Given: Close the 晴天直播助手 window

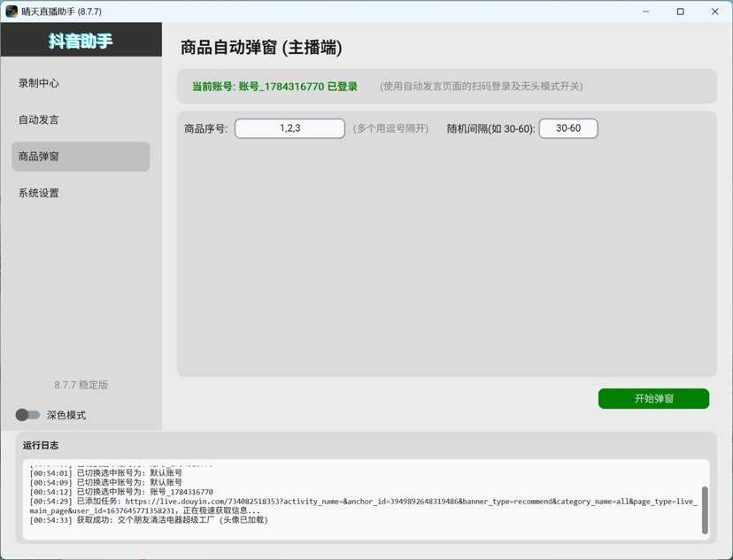Looking at the screenshot, I should click(x=715, y=12).
